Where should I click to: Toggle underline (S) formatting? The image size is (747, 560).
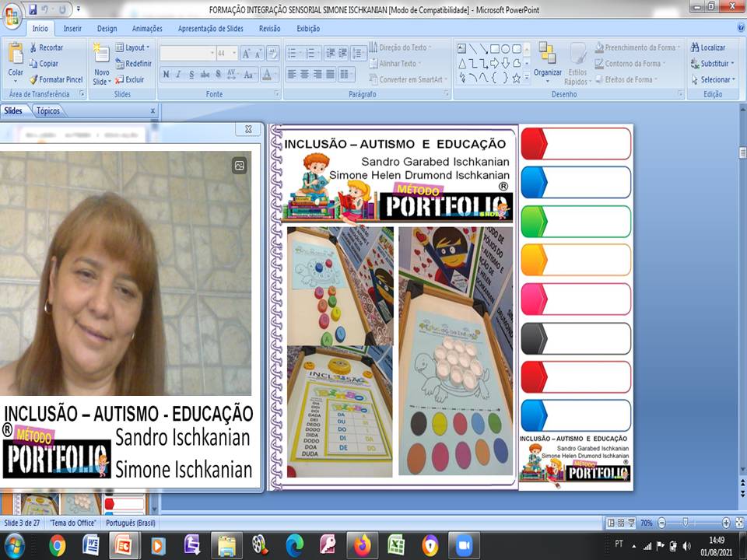pyautogui.click(x=191, y=75)
